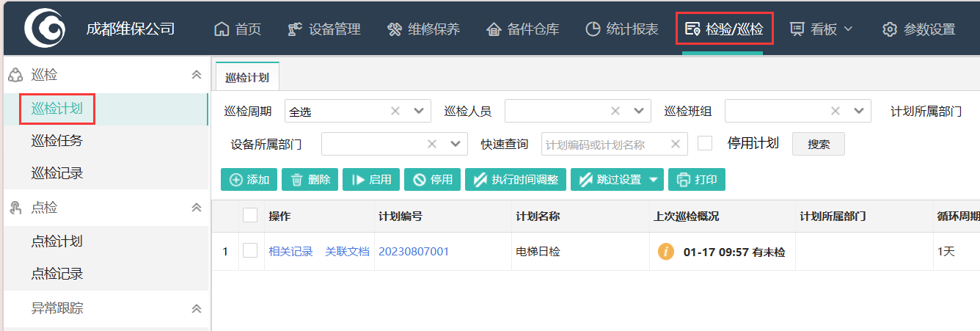Clear the 巡检人员 field
Viewport: 980px width, 331px height.
point(615,112)
